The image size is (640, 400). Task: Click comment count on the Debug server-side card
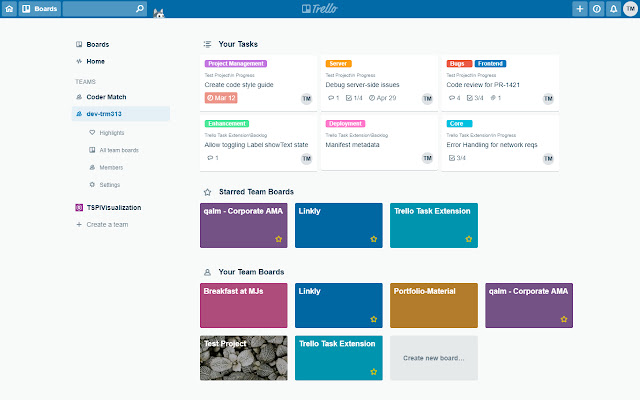[x=333, y=98]
